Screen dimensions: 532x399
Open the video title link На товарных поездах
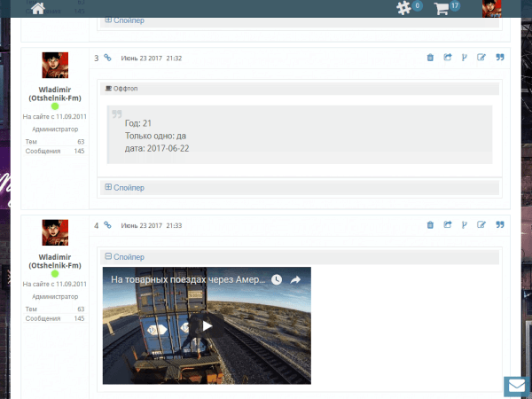[187, 279]
